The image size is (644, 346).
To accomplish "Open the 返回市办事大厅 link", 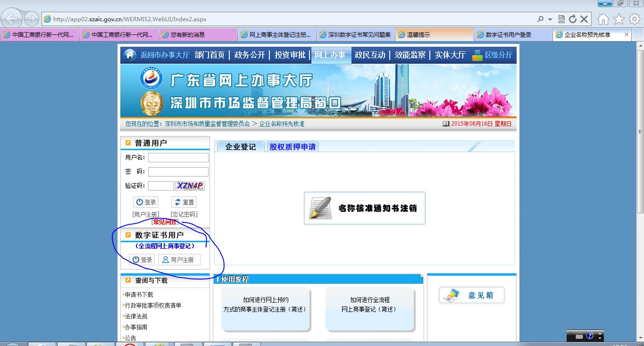I will click(x=165, y=55).
